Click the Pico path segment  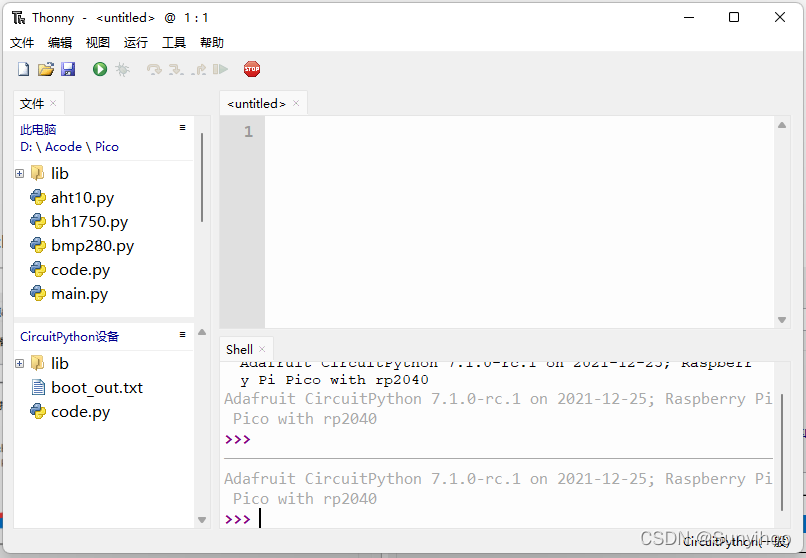pyautogui.click(x=107, y=147)
